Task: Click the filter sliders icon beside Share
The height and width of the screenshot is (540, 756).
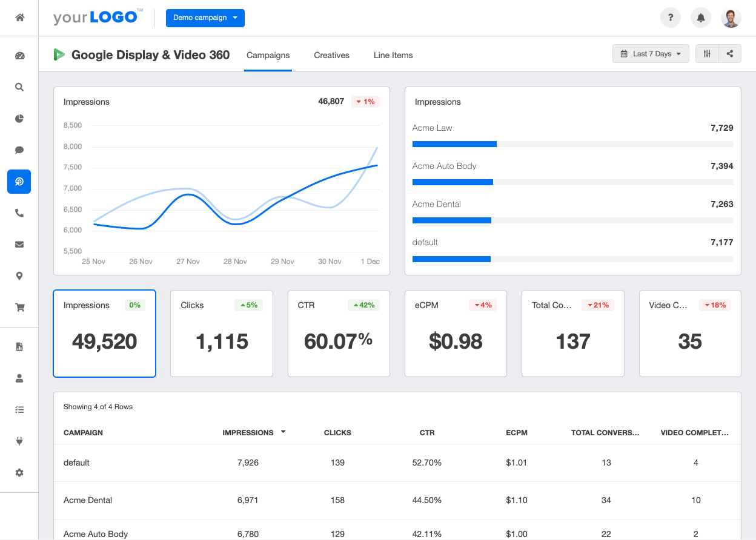Action: [706, 53]
